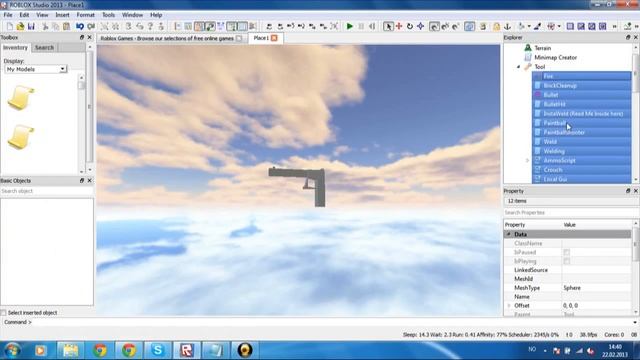Select Terrain in Explorer
640x360 pixels.
pos(542,48)
